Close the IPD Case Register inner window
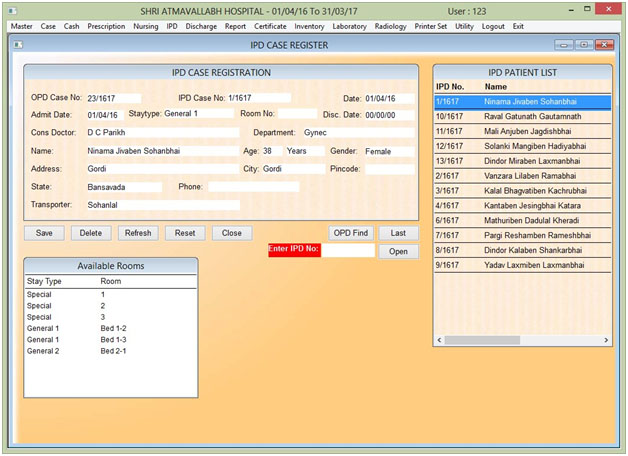 [604, 45]
